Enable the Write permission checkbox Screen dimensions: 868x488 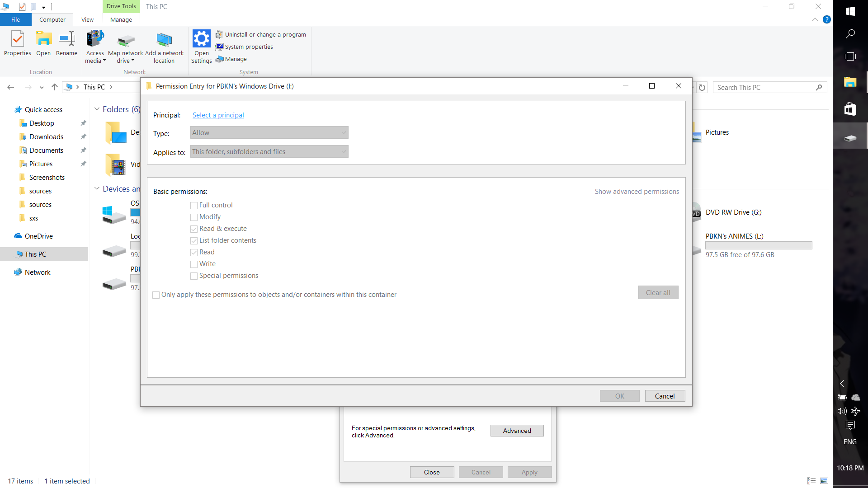coord(194,264)
